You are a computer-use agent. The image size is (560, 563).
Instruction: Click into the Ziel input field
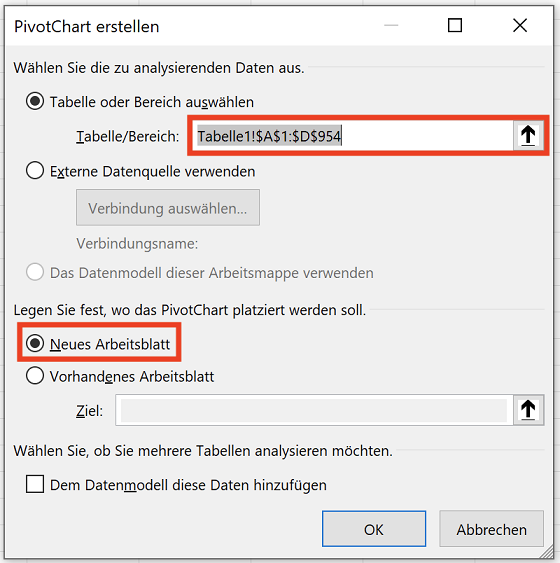tap(314, 410)
